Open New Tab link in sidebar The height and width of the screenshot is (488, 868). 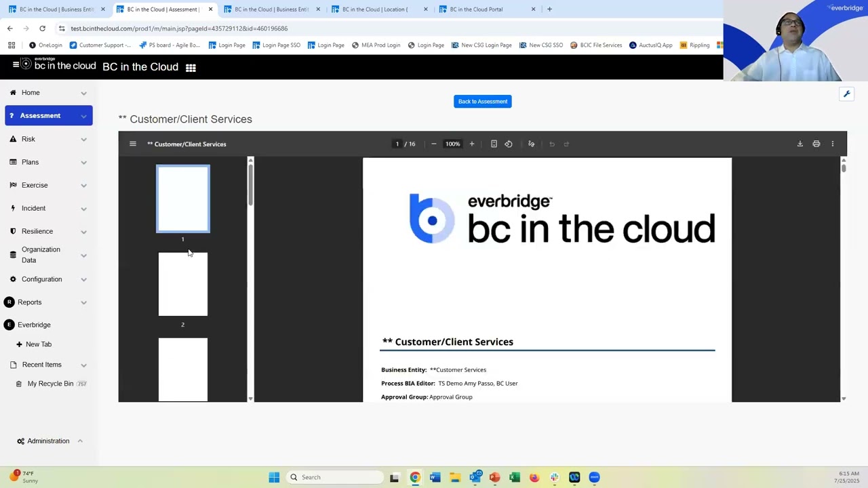tap(38, 344)
